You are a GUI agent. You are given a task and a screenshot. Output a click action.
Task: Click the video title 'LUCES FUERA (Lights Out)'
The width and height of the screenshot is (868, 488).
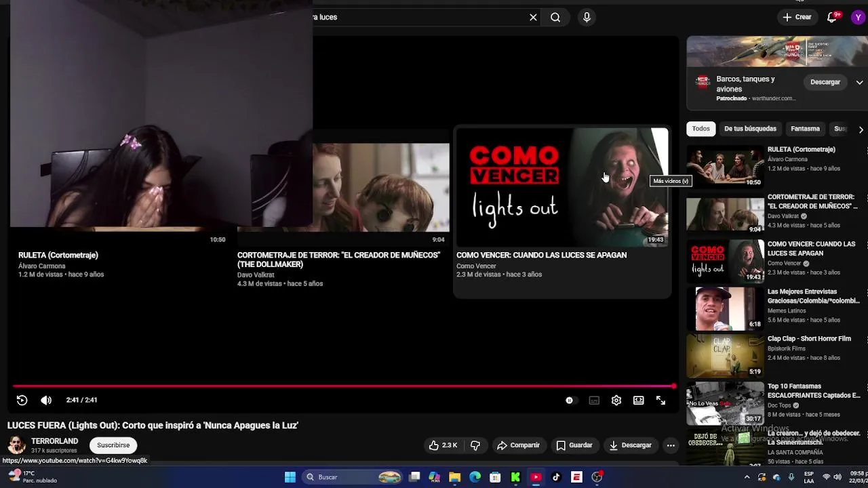[153, 426]
